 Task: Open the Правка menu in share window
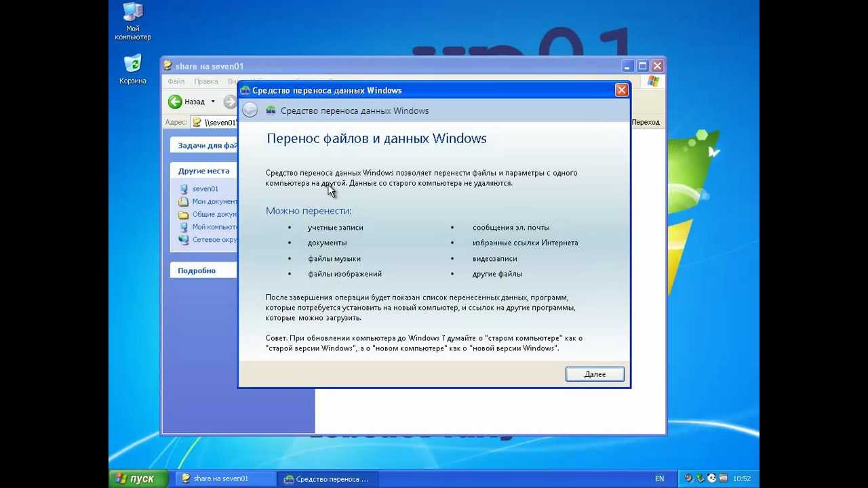(206, 81)
